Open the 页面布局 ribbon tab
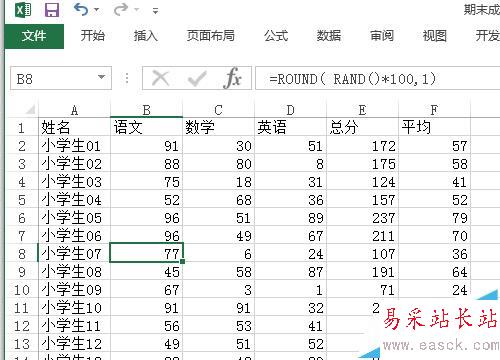Viewport: 500px width, 360px height. tap(210, 36)
